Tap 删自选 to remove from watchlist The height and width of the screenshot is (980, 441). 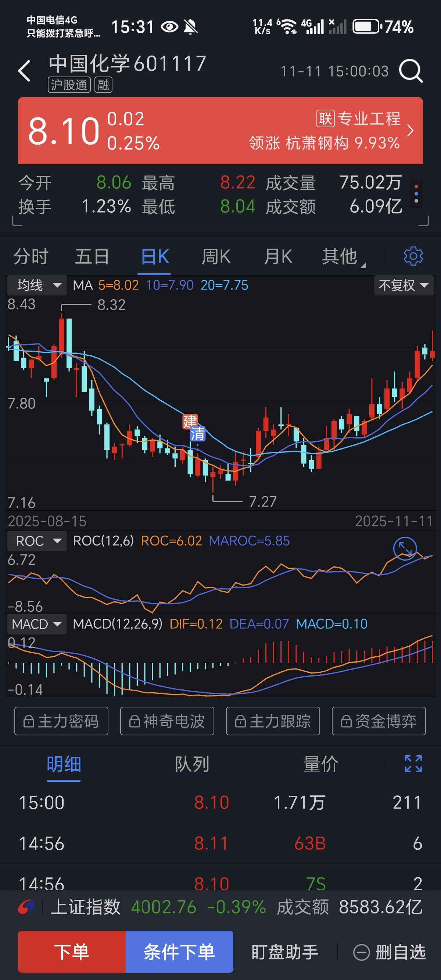[401, 952]
